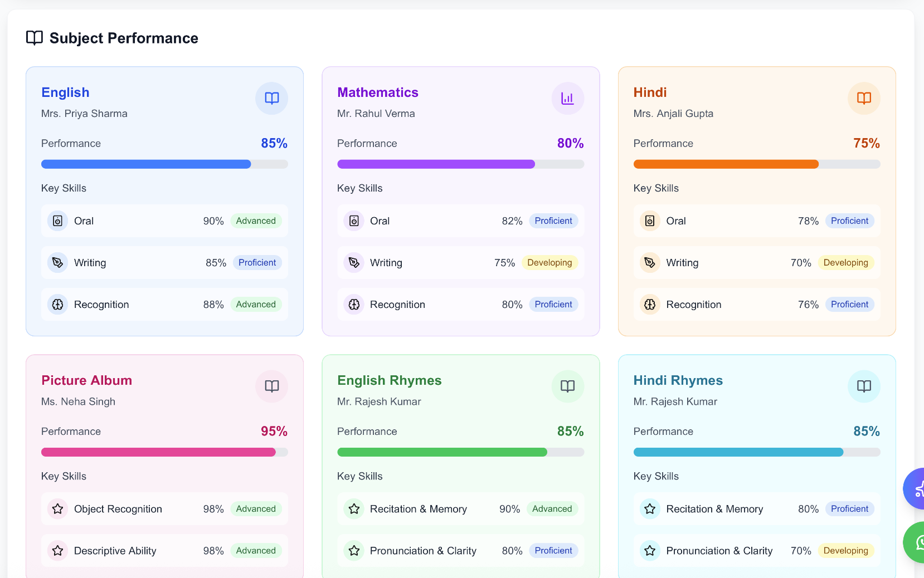Click the Advanced badge for English Oral
This screenshot has width=924, height=578.
click(256, 221)
